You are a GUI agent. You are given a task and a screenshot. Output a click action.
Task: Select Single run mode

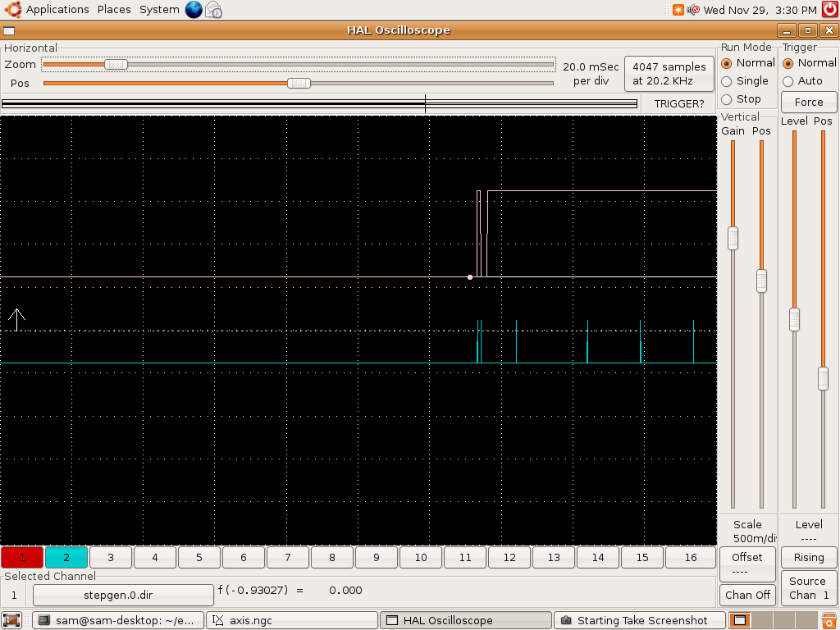(745, 81)
